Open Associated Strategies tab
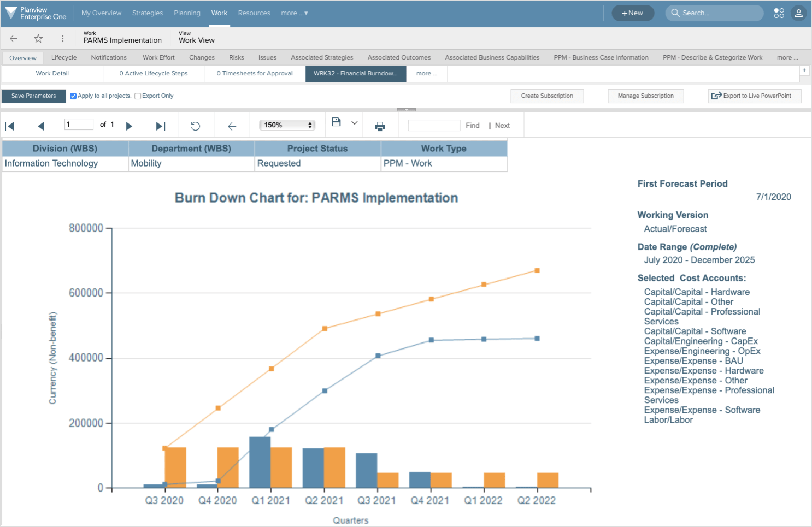The height and width of the screenshot is (527, 812). (322, 57)
